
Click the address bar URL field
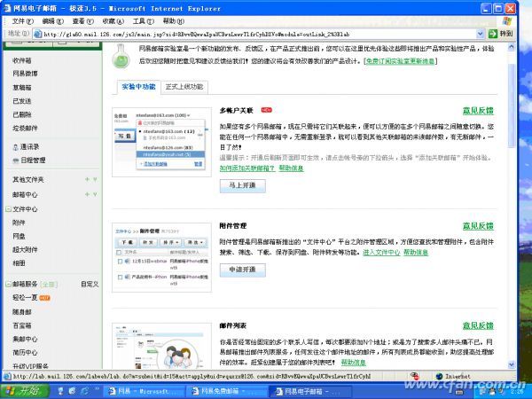click(260, 34)
